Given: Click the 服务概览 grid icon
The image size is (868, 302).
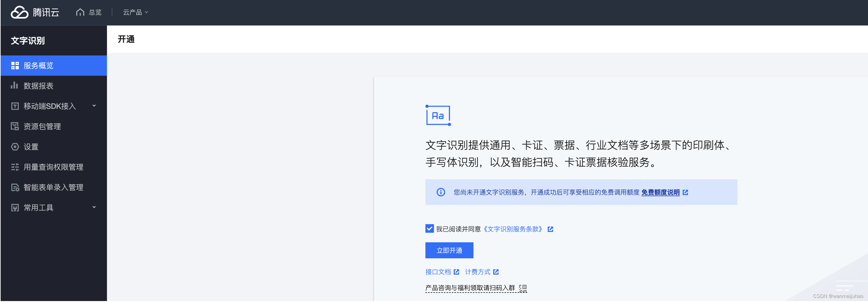Looking at the screenshot, I should [x=15, y=66].
